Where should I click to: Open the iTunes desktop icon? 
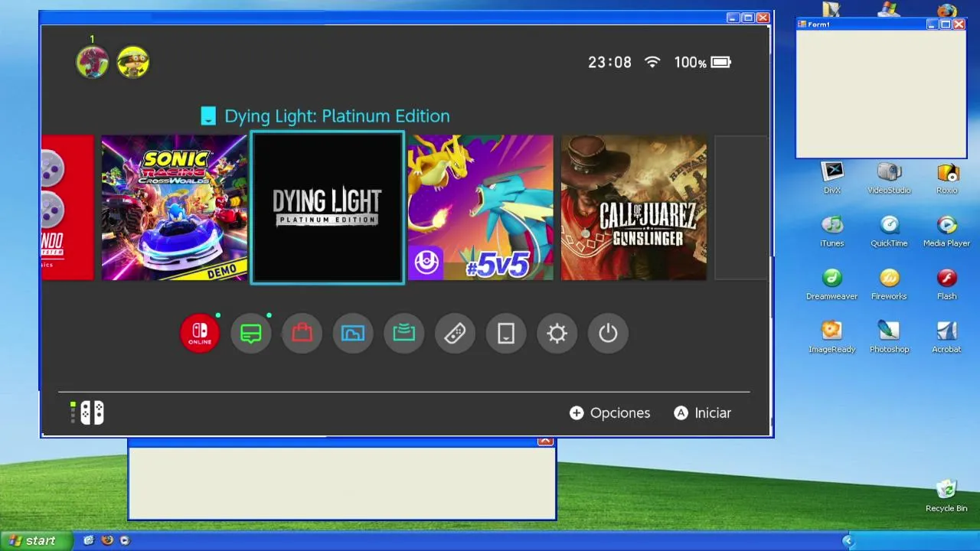coord(832,232)
